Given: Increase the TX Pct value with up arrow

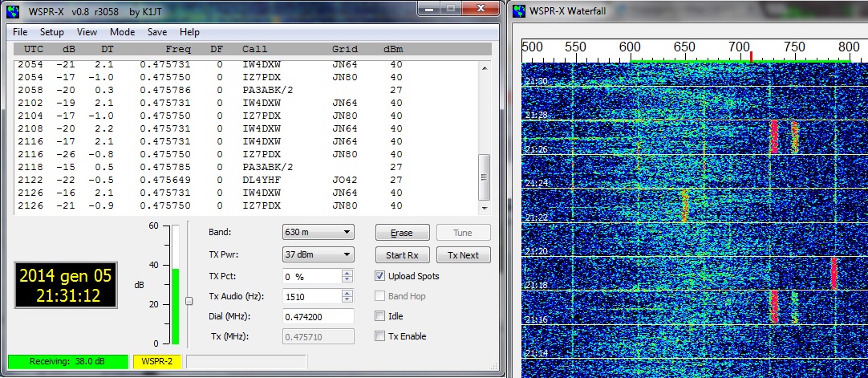Looking at the screenshot, I should (347, 273).
